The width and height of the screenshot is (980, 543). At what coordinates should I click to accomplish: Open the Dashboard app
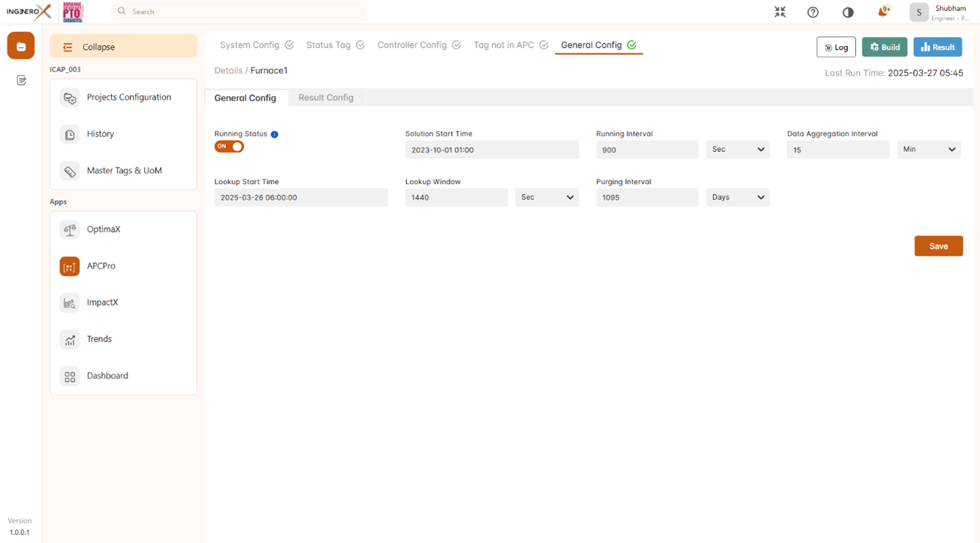click(x=107, y=376)
